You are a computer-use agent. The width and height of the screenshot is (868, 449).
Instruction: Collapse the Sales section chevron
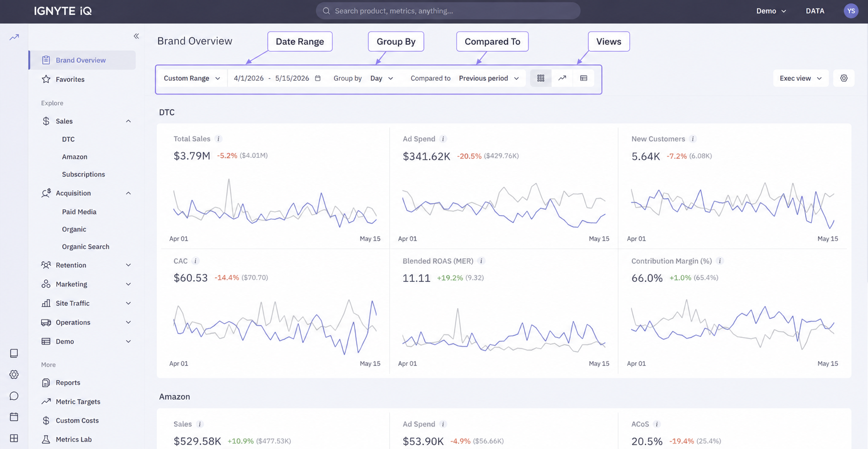click(x=128, y=121)
